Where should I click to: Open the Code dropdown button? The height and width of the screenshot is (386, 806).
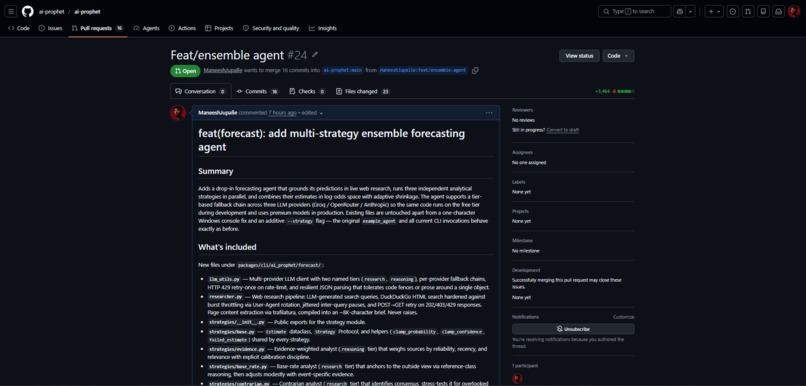[618, 56]
